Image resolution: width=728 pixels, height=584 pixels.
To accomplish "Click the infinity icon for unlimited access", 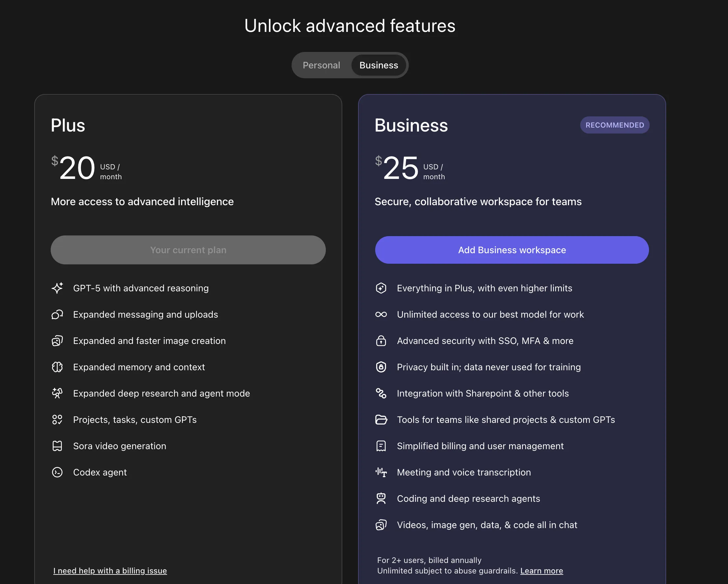I will (381, 314).
